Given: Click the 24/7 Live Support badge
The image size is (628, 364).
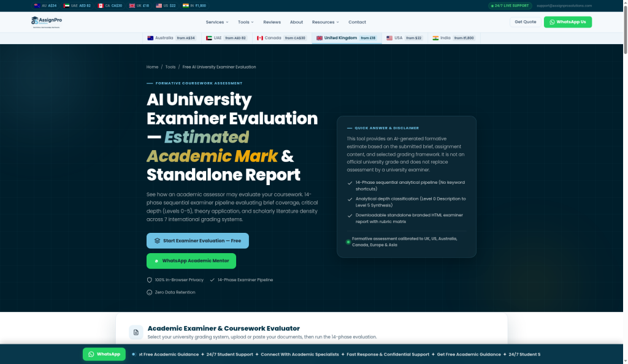Looking at the screenshot, I should click(x=510, y=6).
